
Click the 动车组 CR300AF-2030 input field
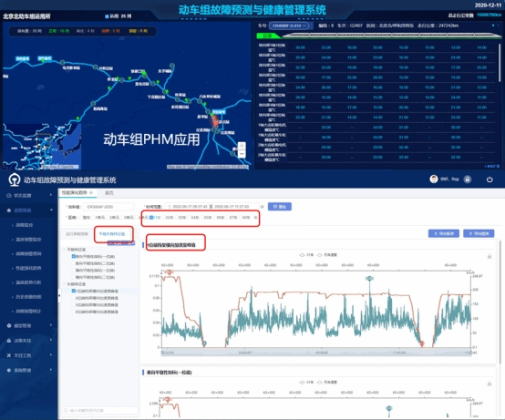coord(108,207)
